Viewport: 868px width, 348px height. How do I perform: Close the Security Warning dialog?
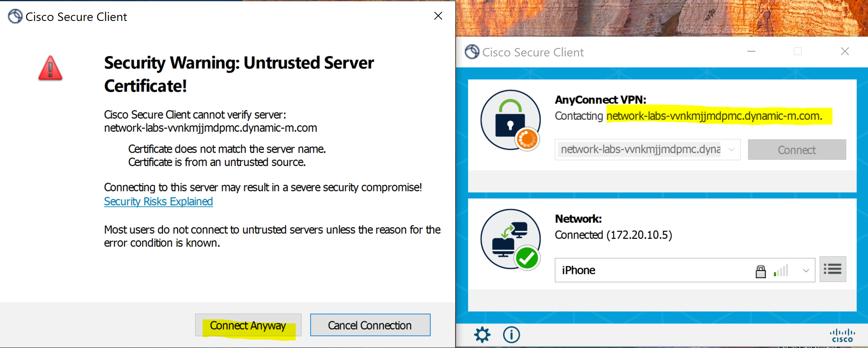[x=438, y=16]
